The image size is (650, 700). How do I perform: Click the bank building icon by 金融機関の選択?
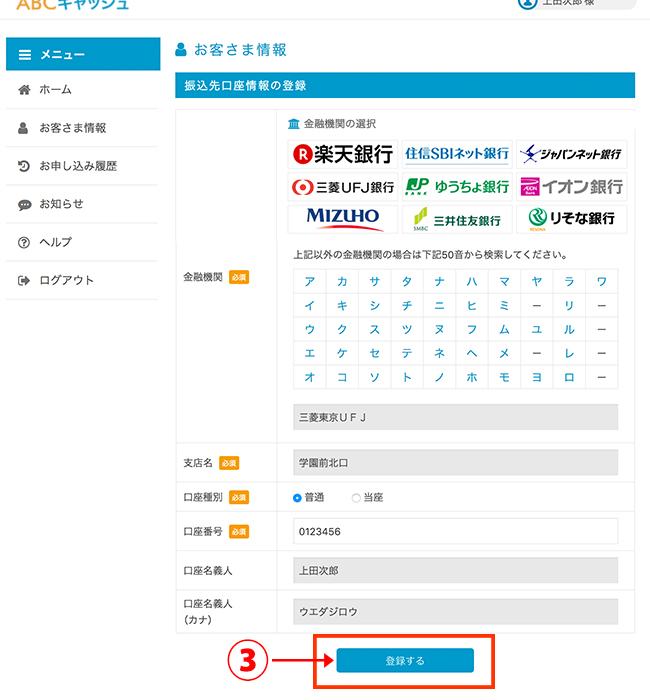[294, 124]
